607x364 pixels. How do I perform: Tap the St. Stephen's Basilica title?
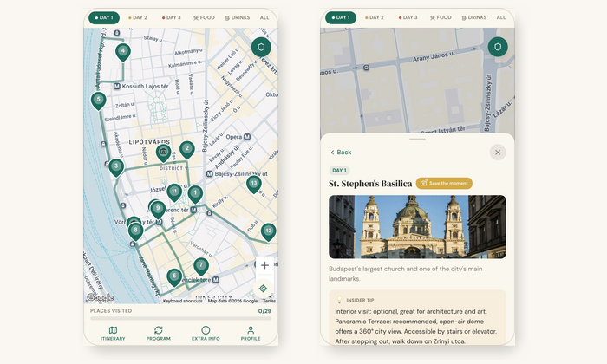[x=370, y=184]
